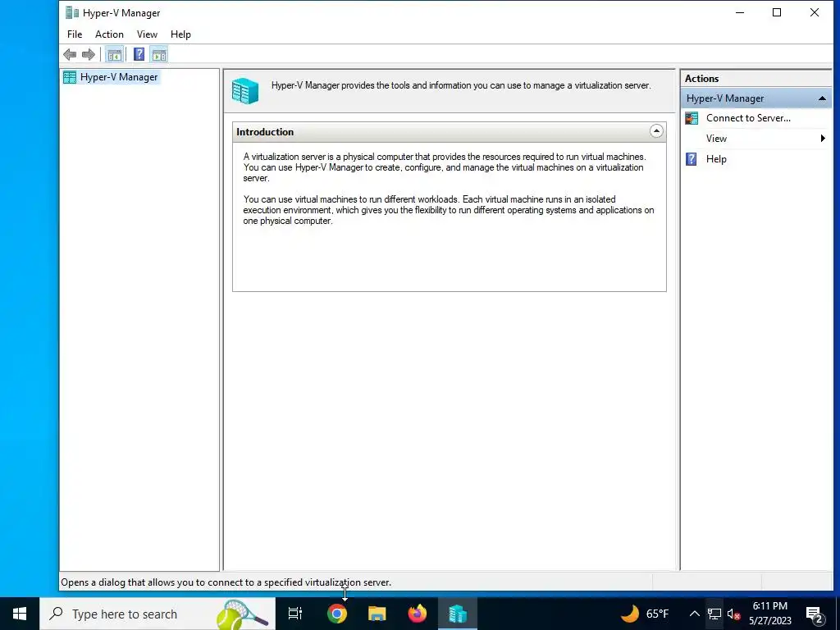The height and width of the screenshot is (630, 840).
Task: Open the clock showing 6:11 PM
Action: (x=769, y=614)
